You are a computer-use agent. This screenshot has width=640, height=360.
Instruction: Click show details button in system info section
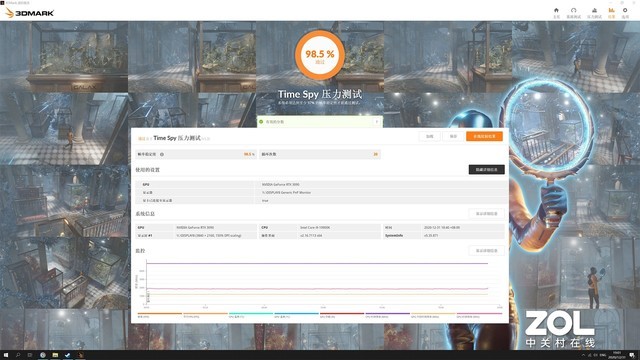pyautogui.click(x=487, y=213)
